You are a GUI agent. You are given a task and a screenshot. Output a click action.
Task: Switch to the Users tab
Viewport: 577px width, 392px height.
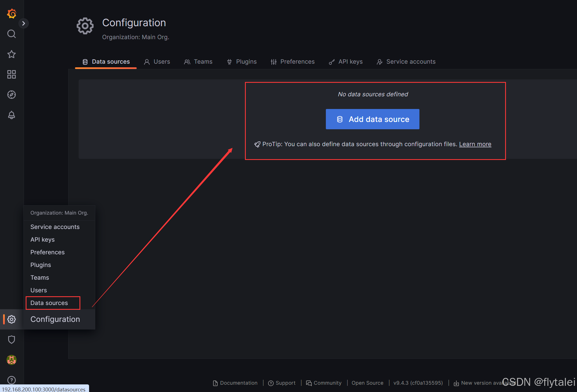coord(157,62)
